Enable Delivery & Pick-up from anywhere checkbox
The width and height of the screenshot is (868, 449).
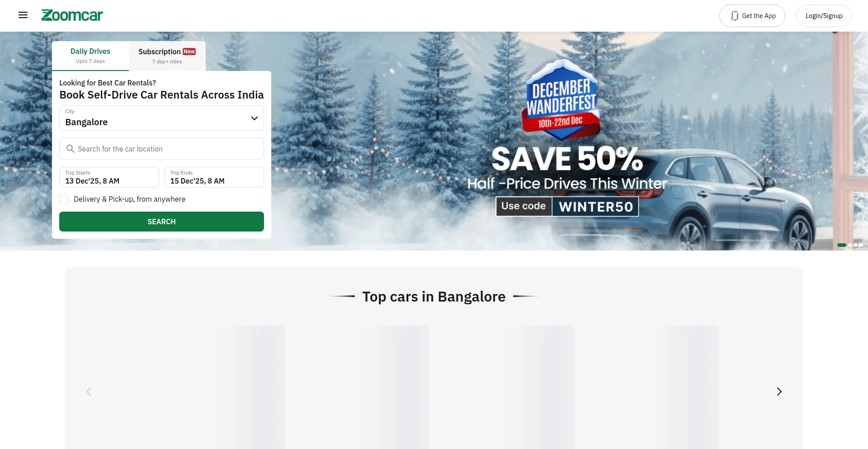pos(64,199)
